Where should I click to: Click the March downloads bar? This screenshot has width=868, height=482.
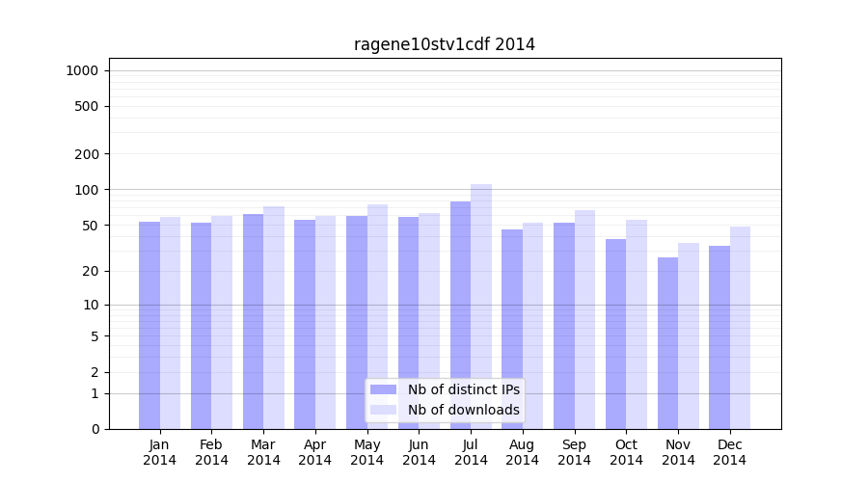(x=274, y=317)
